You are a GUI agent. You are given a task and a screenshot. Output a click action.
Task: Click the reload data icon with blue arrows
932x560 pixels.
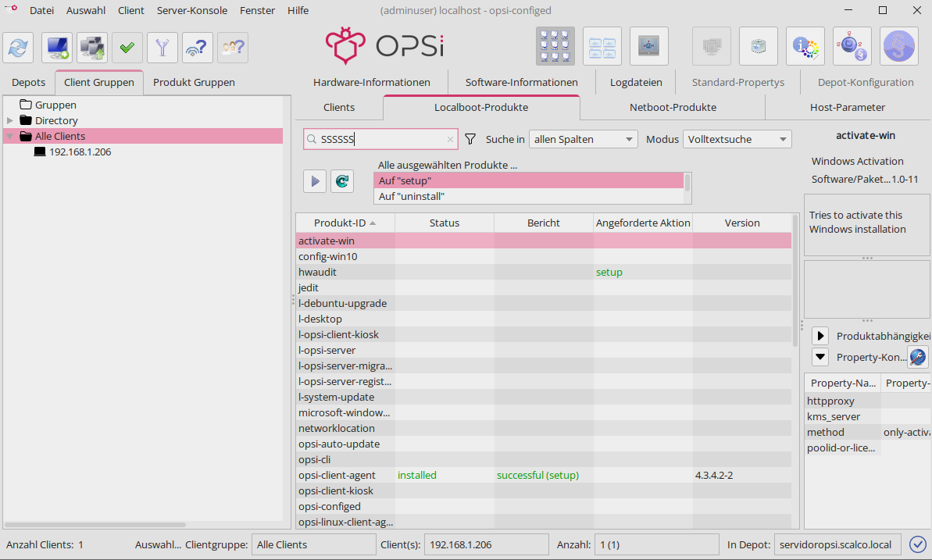tap(19, 48)
